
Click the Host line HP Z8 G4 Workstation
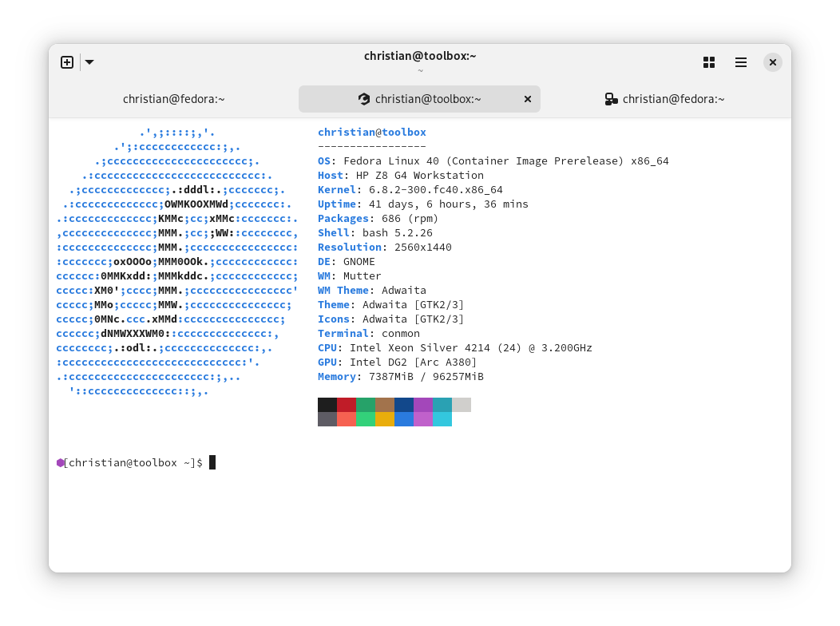(401, 176)
